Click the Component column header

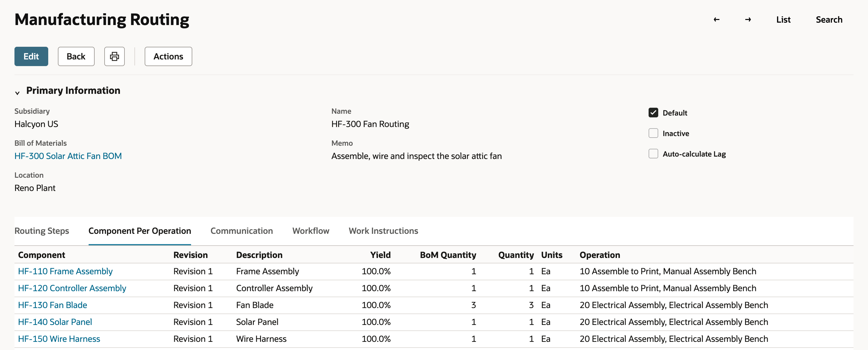coord(42,255)
